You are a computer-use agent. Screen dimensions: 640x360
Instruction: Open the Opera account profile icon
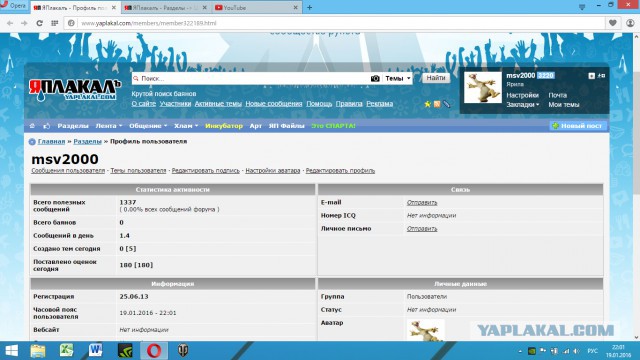630,23
